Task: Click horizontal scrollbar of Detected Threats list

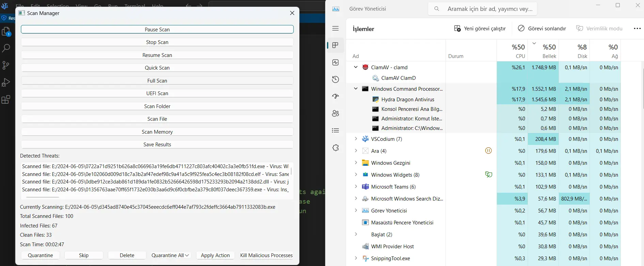Action: (x=43, y=197)
